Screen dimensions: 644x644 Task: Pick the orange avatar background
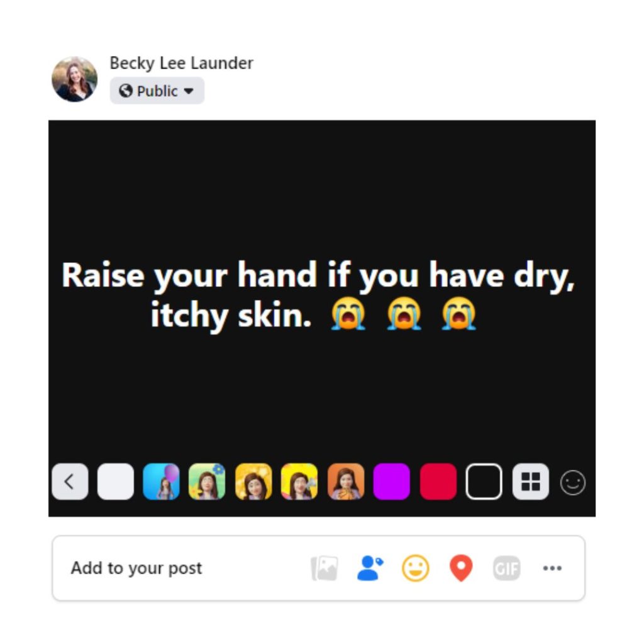coord(346,482)
